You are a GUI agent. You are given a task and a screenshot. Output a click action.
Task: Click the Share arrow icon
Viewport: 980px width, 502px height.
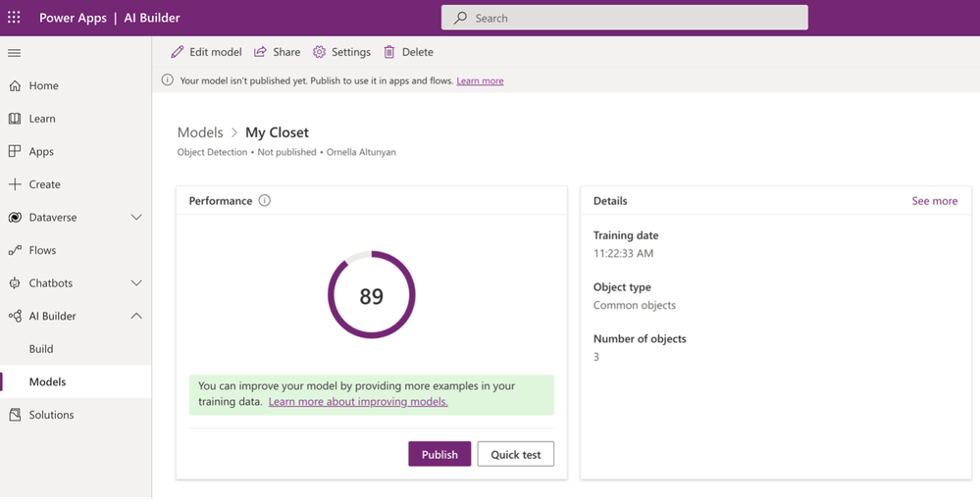click(x=260, y=52)
